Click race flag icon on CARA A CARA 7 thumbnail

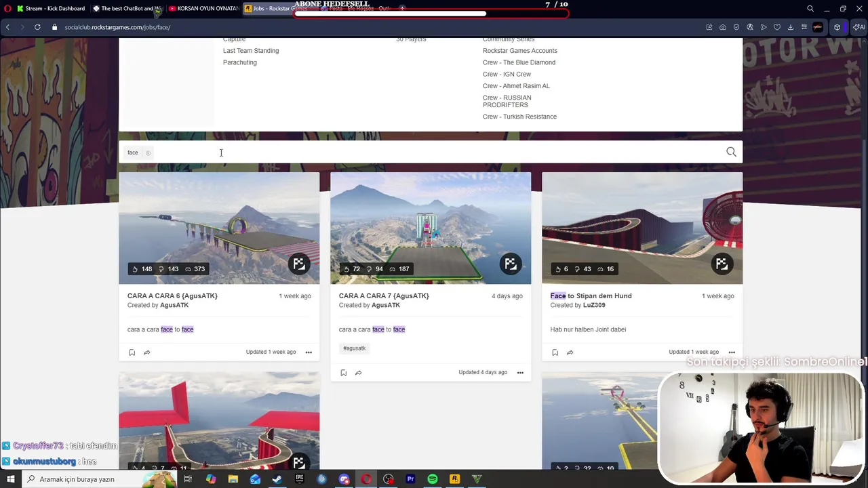[x=511, y=264]
